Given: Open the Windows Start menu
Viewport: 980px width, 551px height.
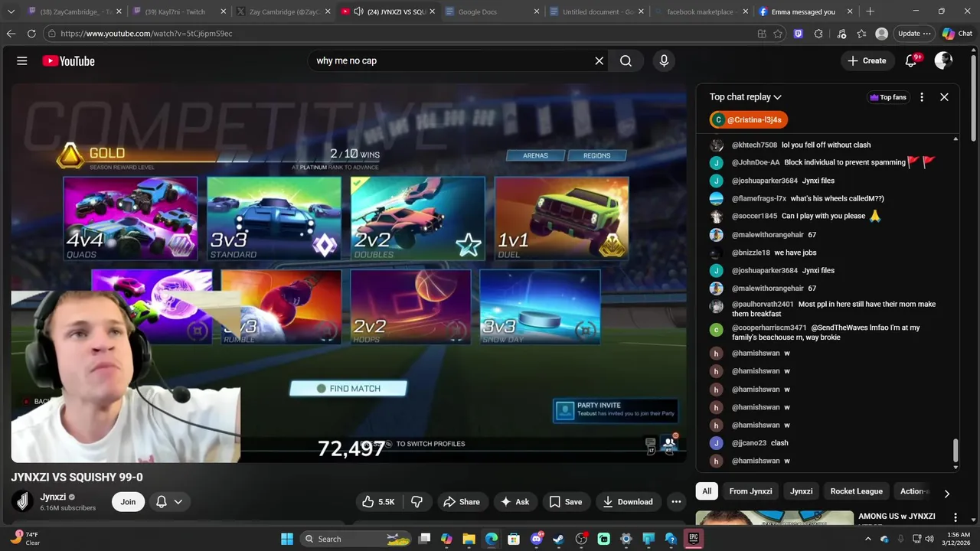Looking at the screenshot, I should click(287, 539).
